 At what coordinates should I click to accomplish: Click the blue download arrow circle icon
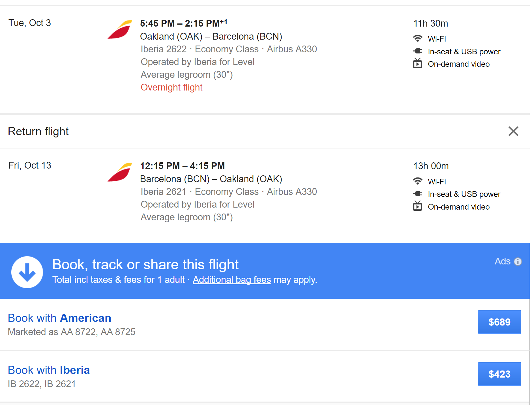pyautogui.click(x=27, y=272)
